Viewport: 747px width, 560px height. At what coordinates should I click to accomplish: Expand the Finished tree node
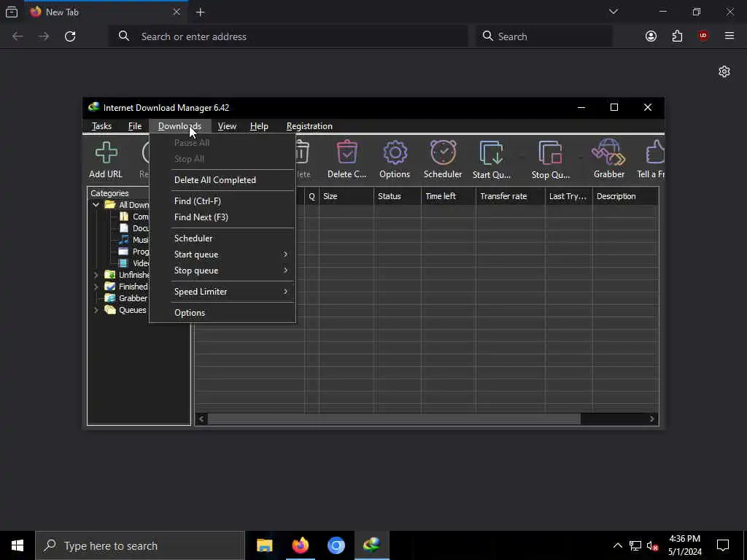(96, 286)
